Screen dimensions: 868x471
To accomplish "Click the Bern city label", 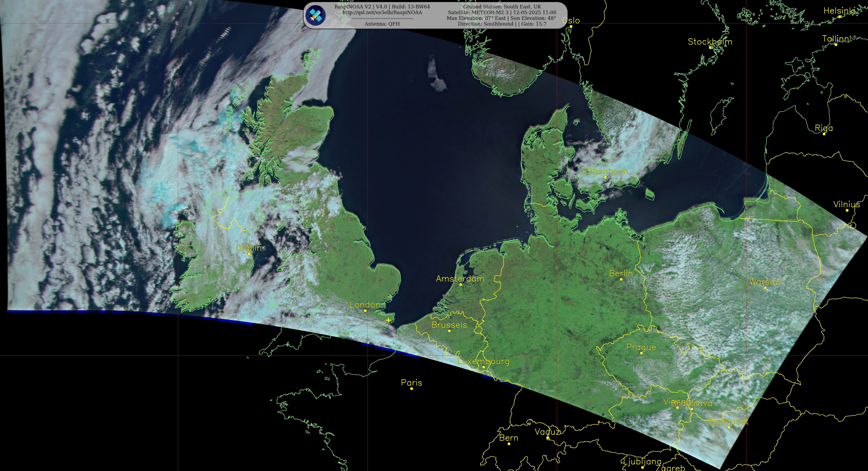I will [508, 438].
